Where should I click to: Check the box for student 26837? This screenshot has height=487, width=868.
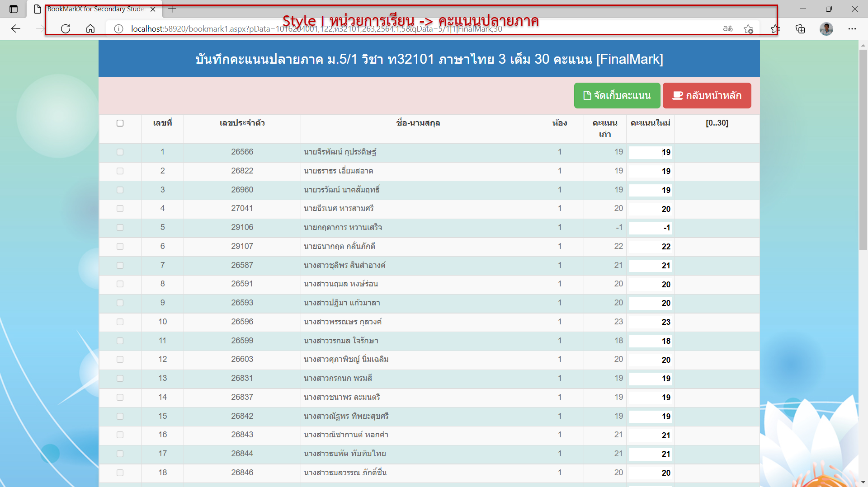click(x=120, y=397)
